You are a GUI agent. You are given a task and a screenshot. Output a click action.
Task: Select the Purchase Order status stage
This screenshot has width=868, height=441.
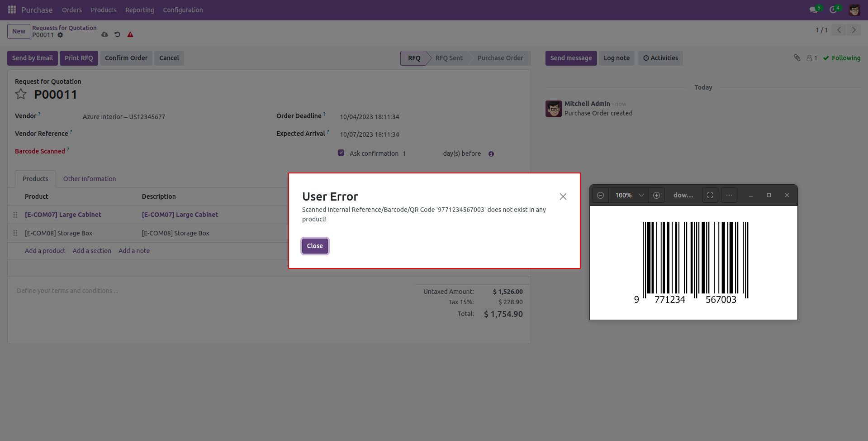click(x=500, y=58)
